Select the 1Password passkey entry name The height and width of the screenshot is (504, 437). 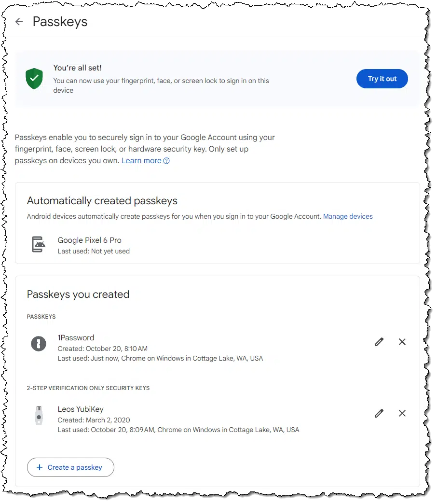pyautogui.click(x=76, y=338)
